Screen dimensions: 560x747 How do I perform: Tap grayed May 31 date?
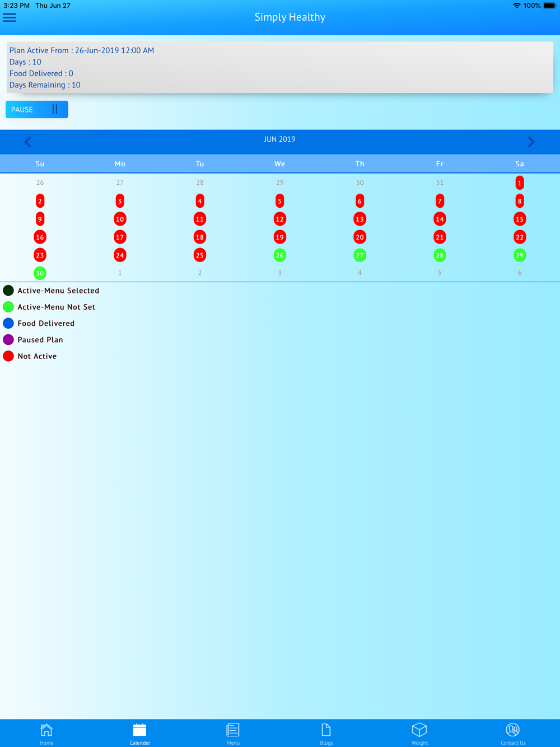tap(440, 183)
